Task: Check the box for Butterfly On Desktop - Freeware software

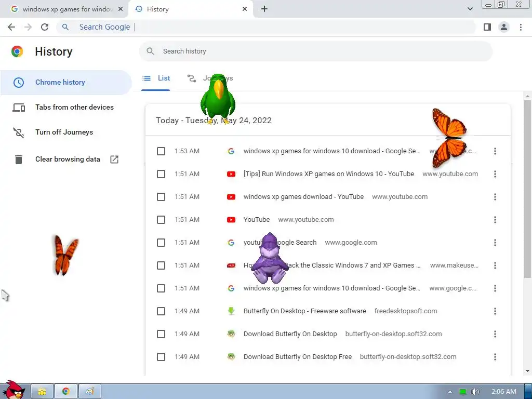Action: (x=161, y=311)
